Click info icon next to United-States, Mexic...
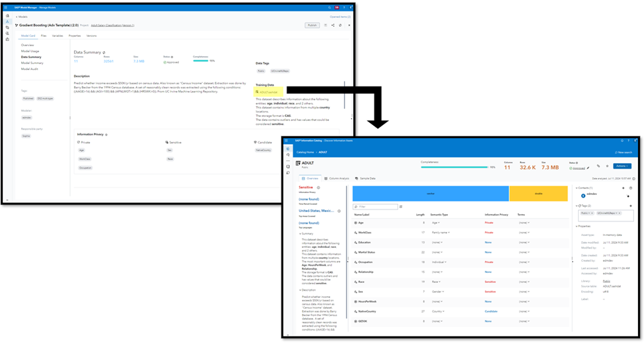Screen dimensions: 644x345 [339, 211]
